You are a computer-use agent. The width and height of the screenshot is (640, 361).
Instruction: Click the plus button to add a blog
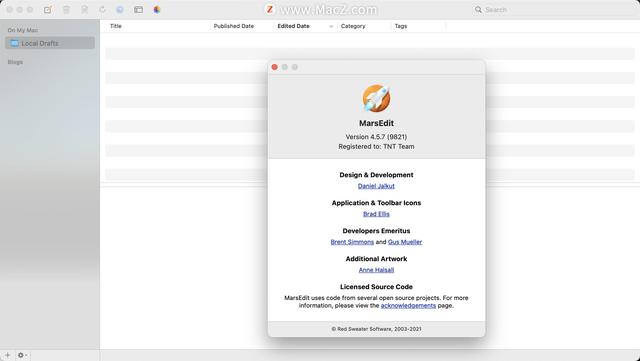pyautogui.click(x=7, y=355)
